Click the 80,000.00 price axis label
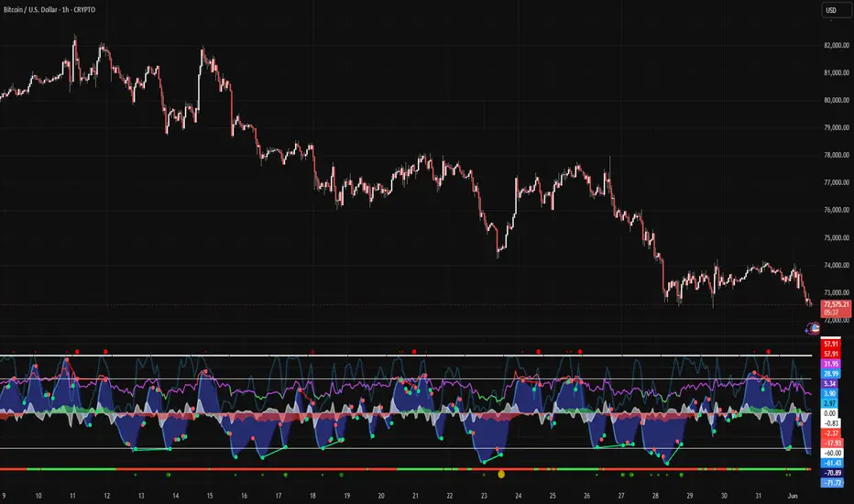The image size is (854, 504). click(x=836, y=100)
